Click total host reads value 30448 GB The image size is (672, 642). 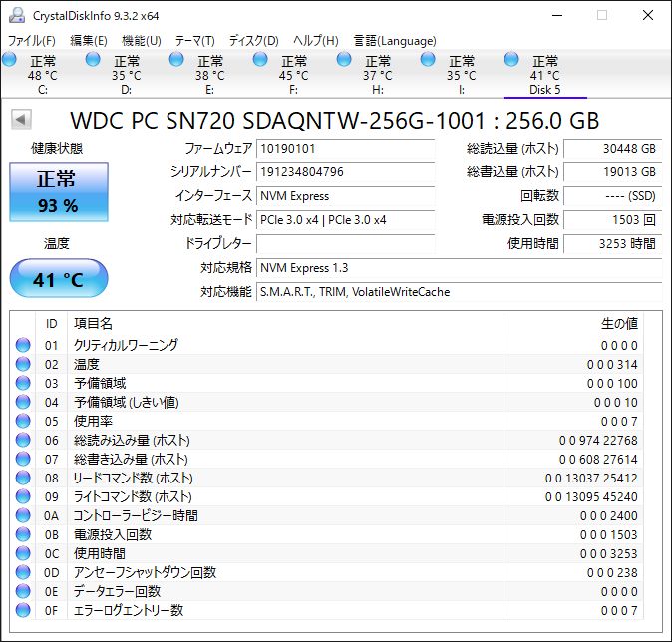[x=613, y=149]
